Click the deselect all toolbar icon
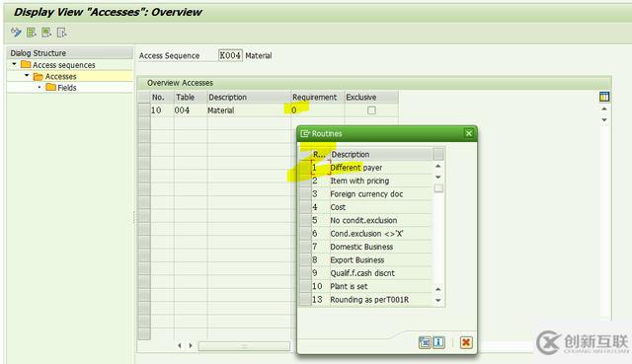Screen dimensions: 632x364 pyautogui.click(x=61, y=33)
